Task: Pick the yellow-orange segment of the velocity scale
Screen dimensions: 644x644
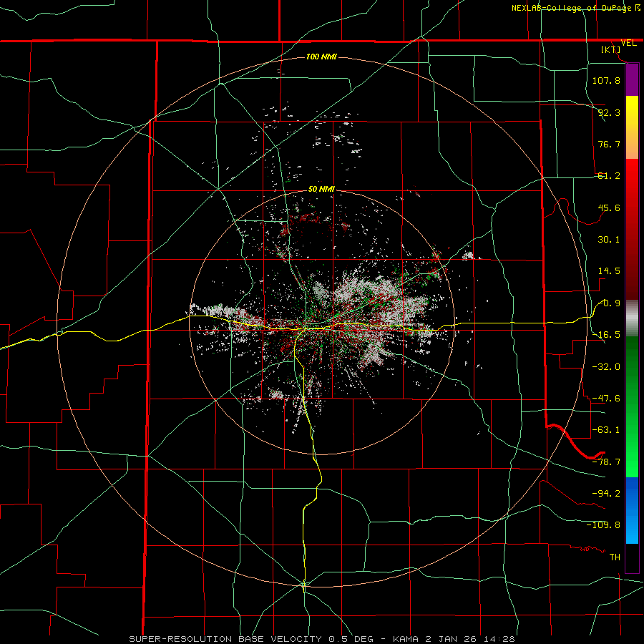Action: point(632,127)
